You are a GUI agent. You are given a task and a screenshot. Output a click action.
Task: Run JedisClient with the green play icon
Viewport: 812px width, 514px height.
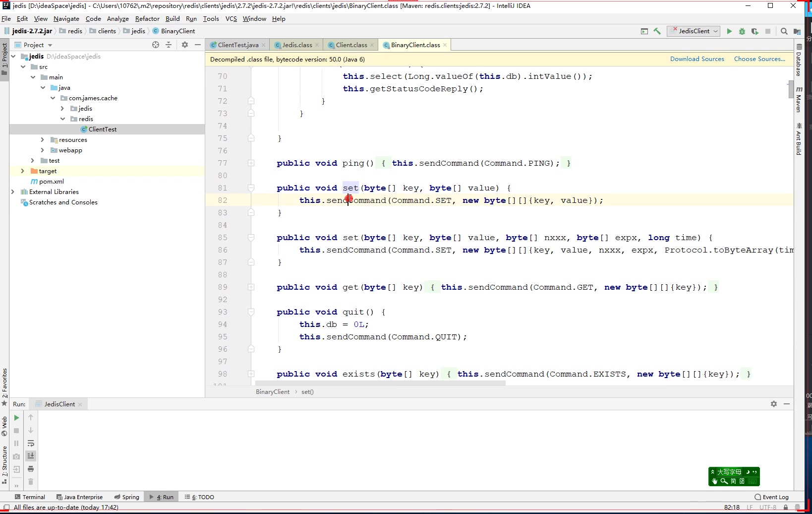(x=729, y=31)
